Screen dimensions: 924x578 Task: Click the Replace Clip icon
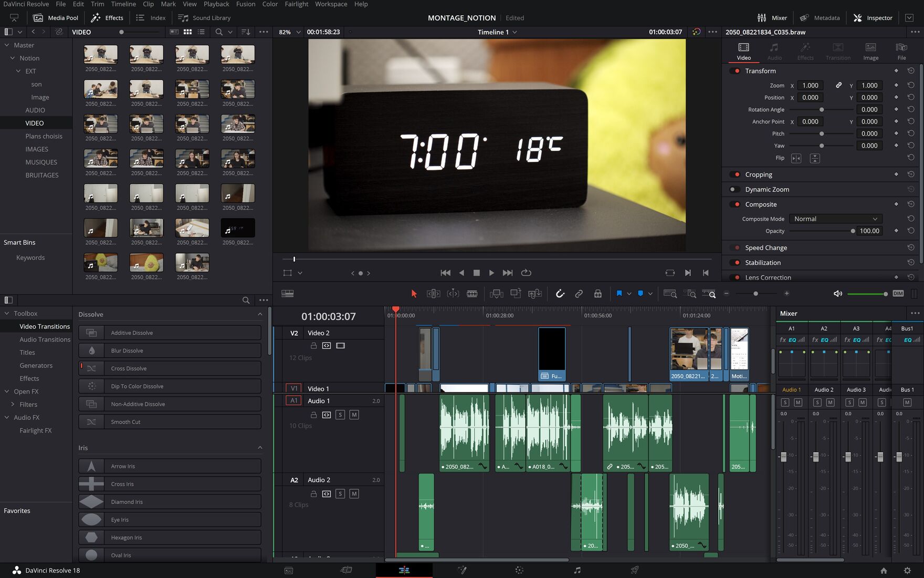pos(535,294)
